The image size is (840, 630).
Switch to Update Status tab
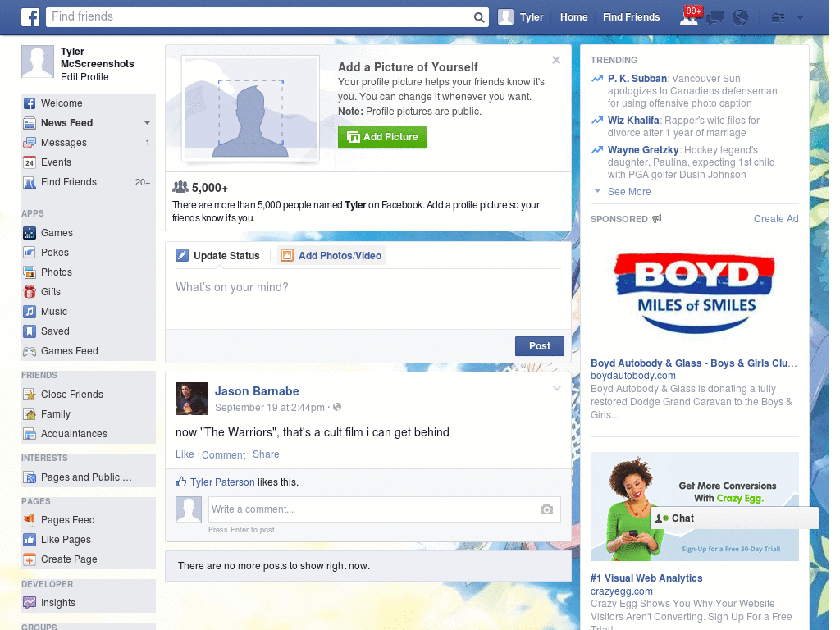coord(218,256)
